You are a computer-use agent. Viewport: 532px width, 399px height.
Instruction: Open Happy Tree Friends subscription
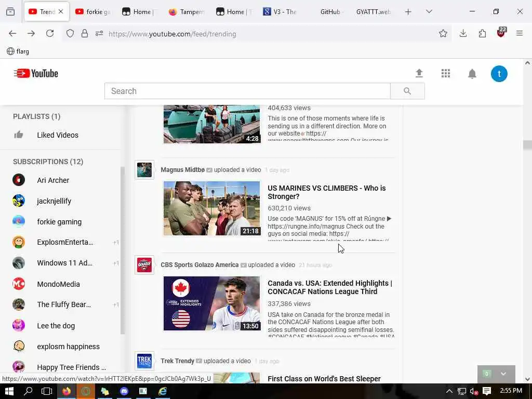point(71,367)
